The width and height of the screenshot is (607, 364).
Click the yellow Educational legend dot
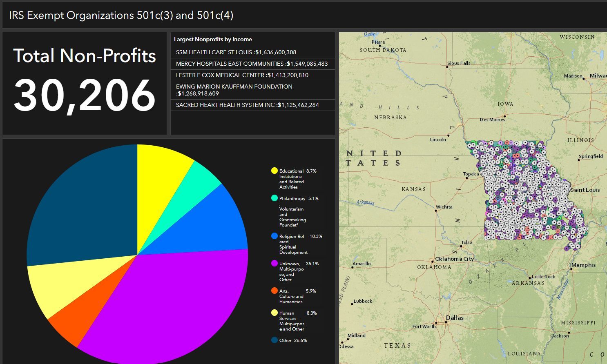pyautogui.click(x=274, y=171)
